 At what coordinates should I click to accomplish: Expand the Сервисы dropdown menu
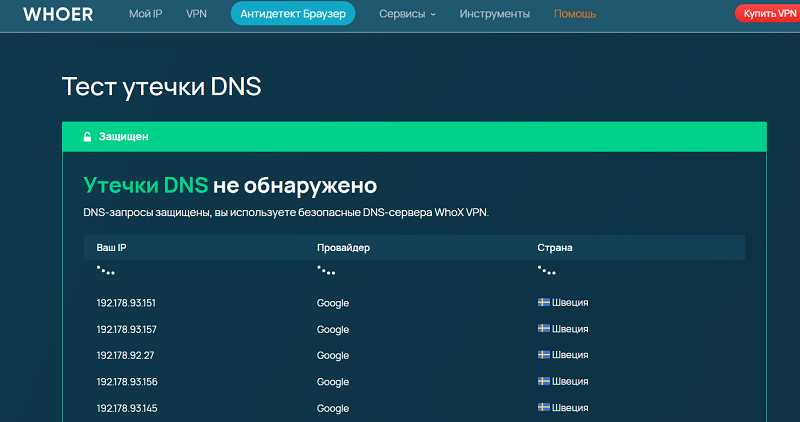click(x=407, y=14)
